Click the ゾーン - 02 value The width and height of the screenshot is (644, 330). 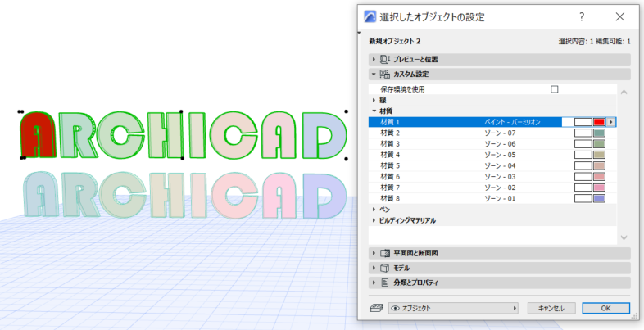point(500,188)
